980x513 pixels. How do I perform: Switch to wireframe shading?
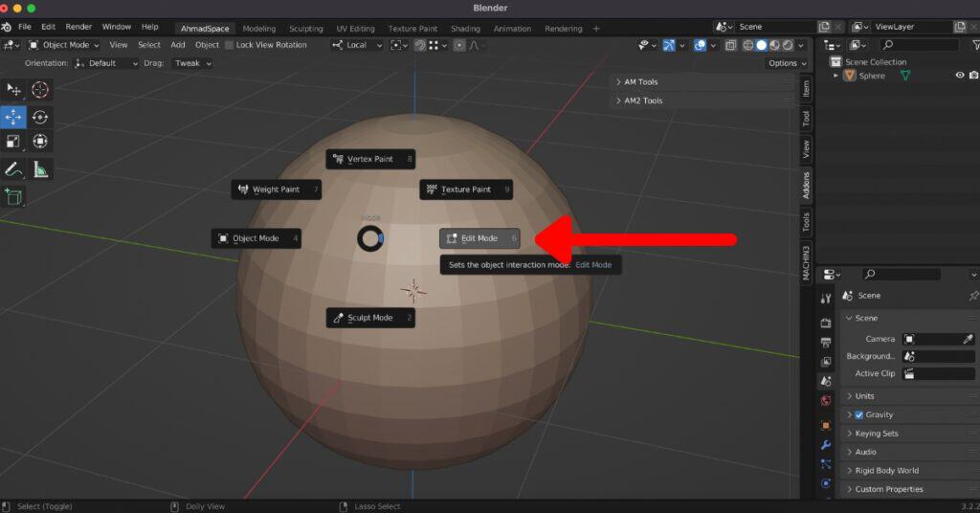coord(747,45)
